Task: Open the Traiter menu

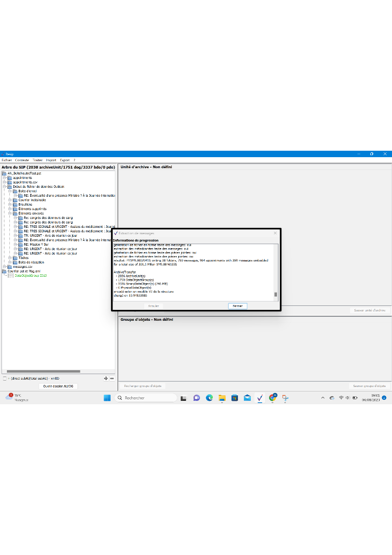Action: click(x=38, y=160)
